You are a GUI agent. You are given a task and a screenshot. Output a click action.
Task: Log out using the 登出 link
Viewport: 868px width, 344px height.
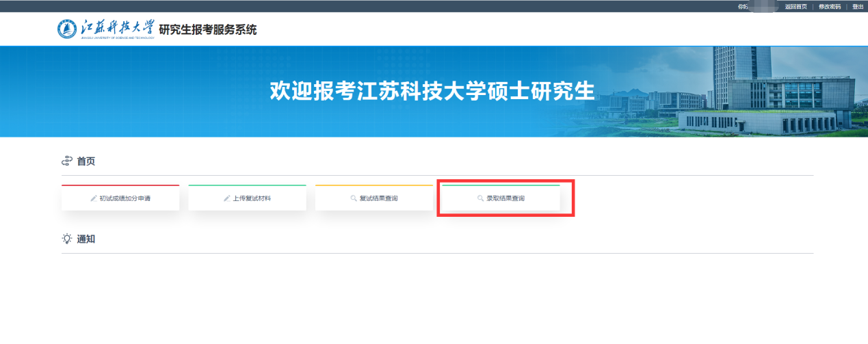[858, 6]
